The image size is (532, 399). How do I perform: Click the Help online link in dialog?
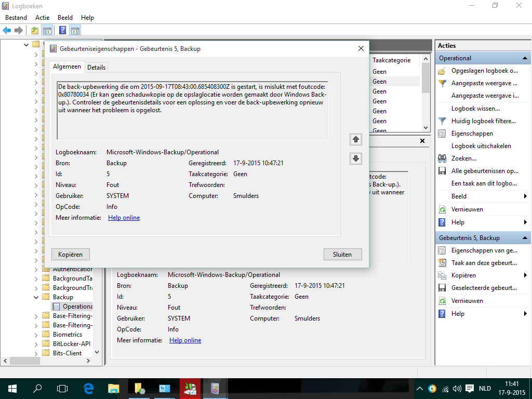pyautogui.click(x=124, y=218)
